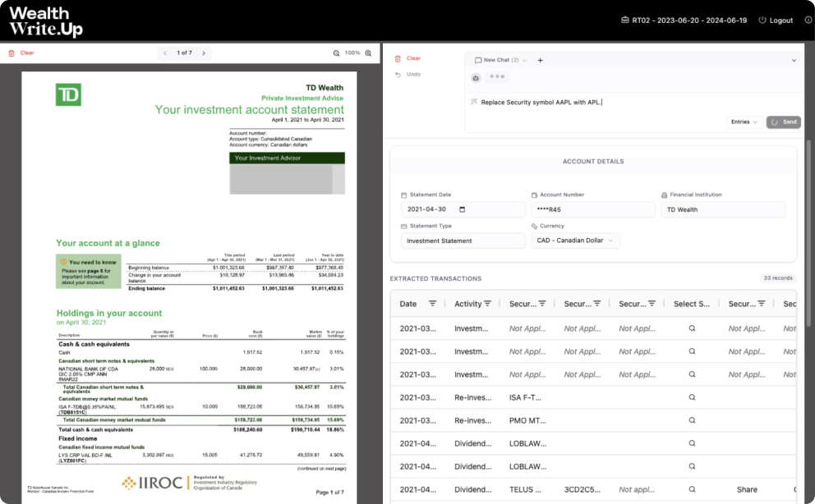This screenshot has height=504, width=815.
Task: Filter the third Secur... column
Action: [x=652, y=304]
